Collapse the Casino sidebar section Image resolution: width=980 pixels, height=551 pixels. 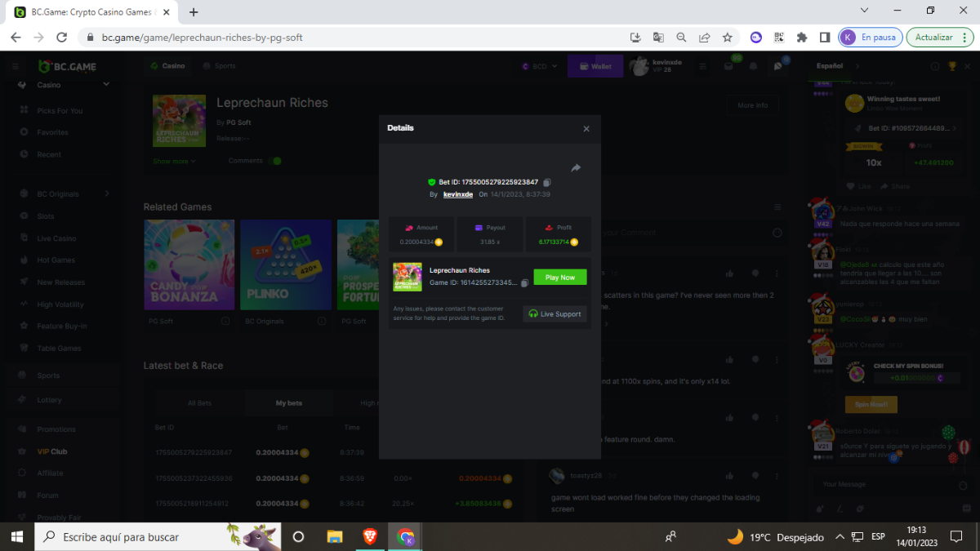click(106, 85)
